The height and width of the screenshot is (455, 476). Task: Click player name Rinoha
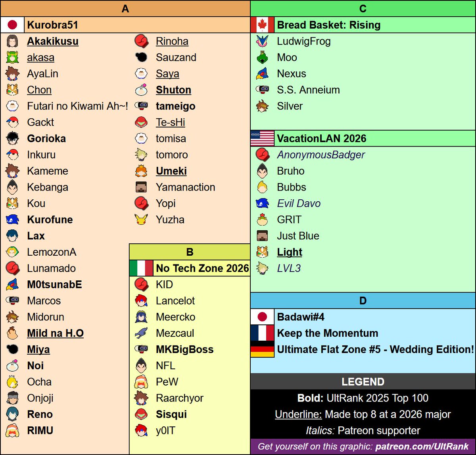172,41
